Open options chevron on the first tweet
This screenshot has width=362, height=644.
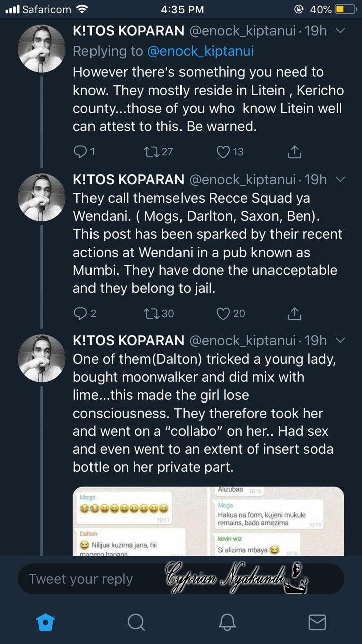340,31
